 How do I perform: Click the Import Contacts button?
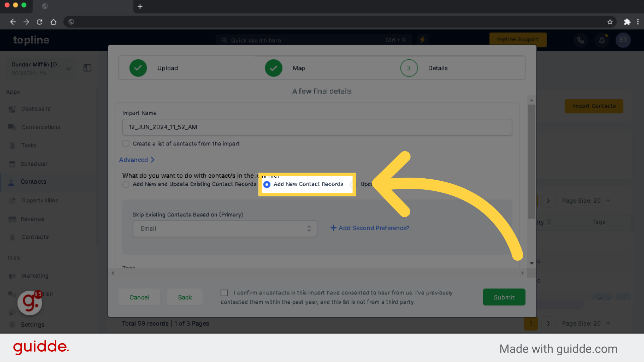594,106
